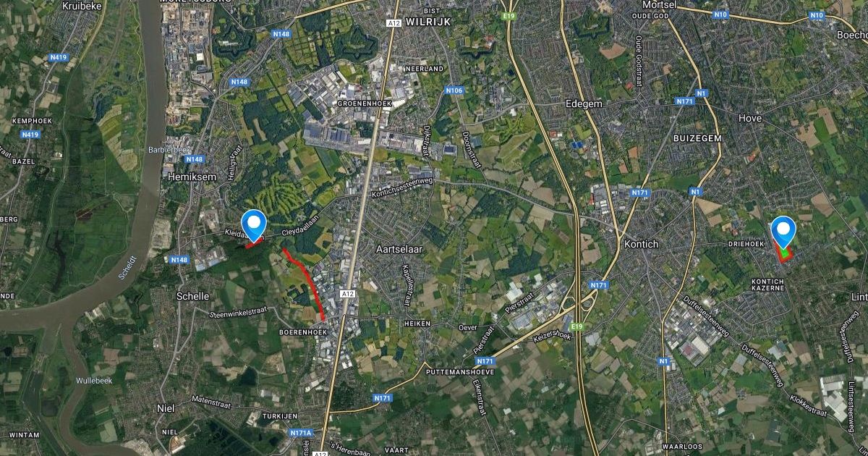Select the Kontich place label

(x=641, y=244)
